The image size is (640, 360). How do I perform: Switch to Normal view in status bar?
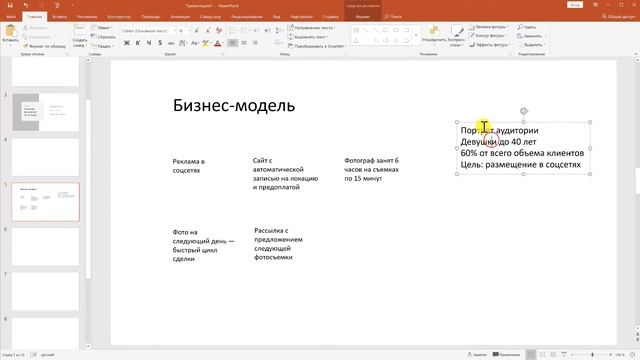531,355
